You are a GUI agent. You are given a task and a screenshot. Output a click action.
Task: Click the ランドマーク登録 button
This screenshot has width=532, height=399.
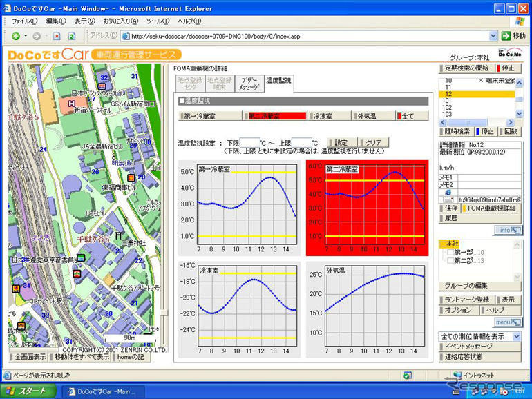point(466,300)
